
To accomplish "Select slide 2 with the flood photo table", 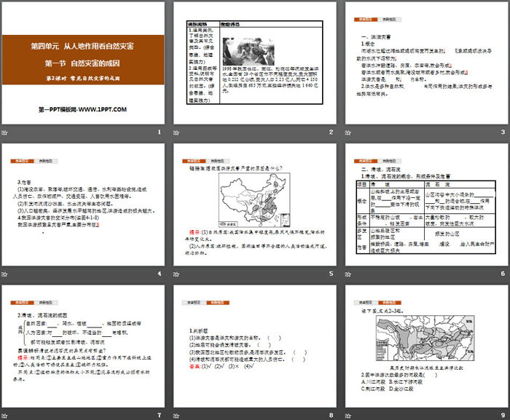I will (255, 63).
